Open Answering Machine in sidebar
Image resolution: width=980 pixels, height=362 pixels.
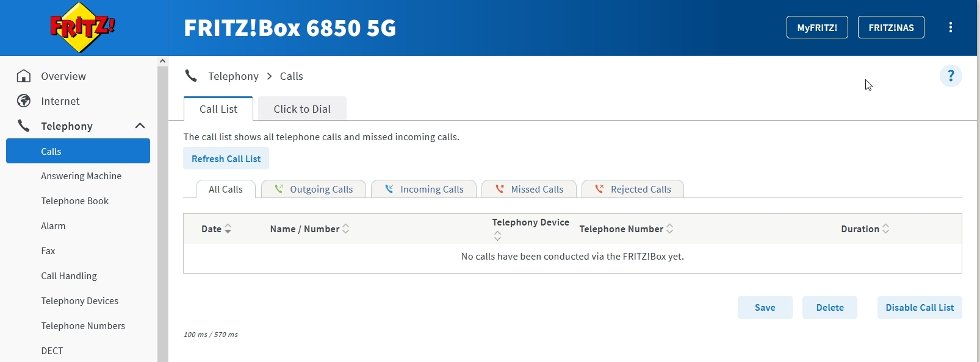81,176
